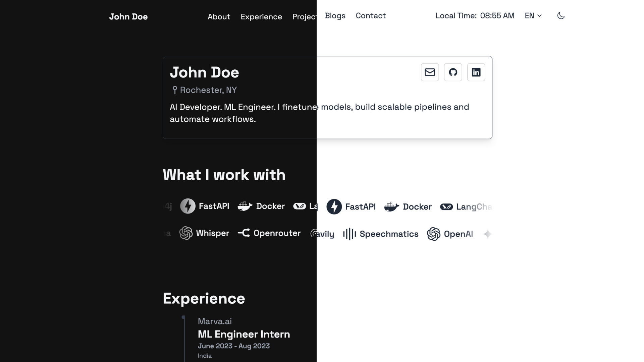This screenshot has width=644, height=362.
Task: Open the Blogs page
Action: click(x=335, y=16)
